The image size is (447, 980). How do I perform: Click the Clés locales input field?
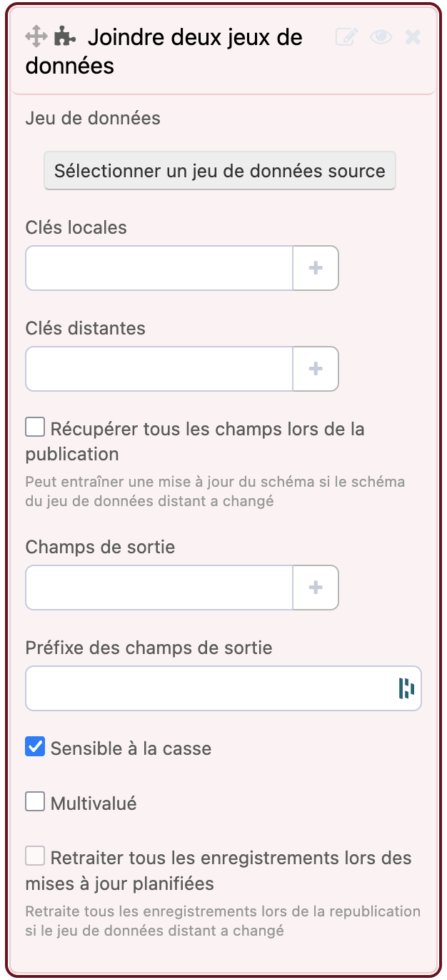159,268
